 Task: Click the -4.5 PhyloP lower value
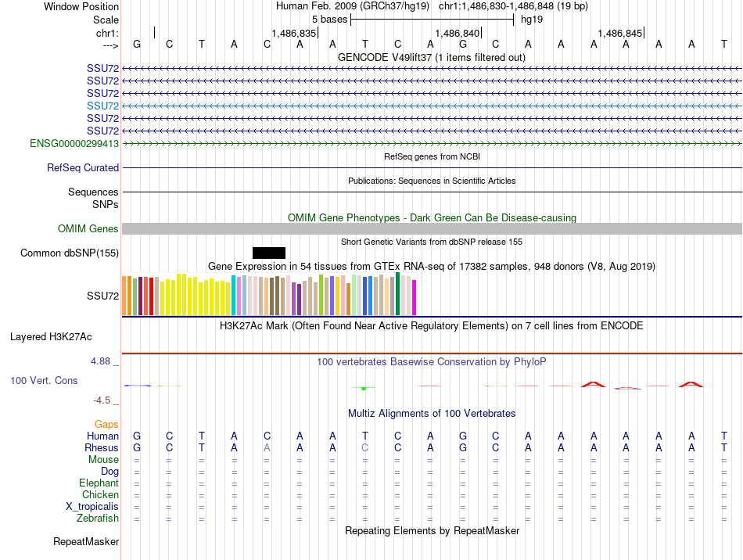point(102,400)
